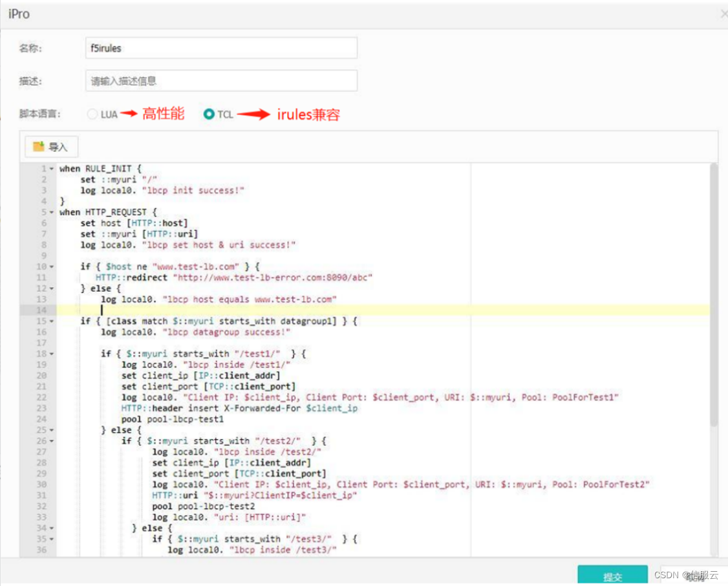Select the LUA script language option
Screen dimensions: 728x586
tap(92, 114)
